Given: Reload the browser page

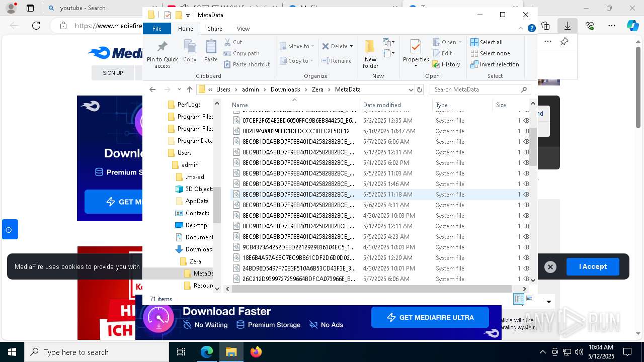Looking at the screenshot, I should click(36, 25).
